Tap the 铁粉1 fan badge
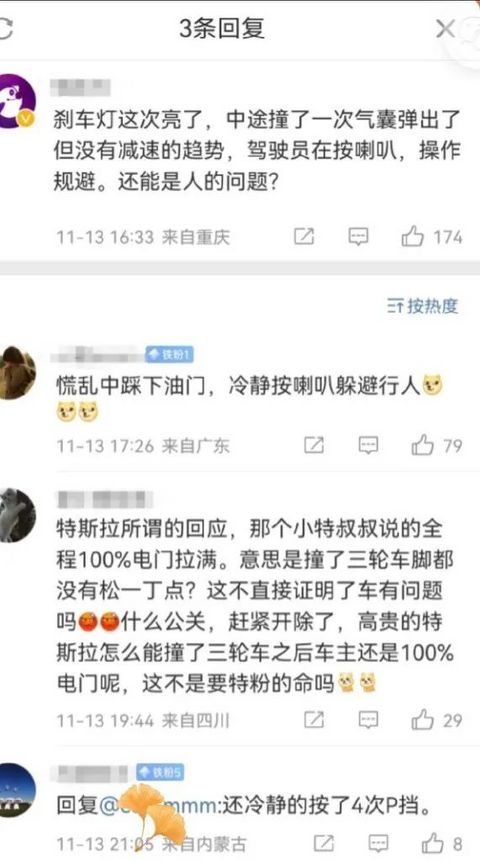Viewport: 480px width, 862px height. coord(169,355)
